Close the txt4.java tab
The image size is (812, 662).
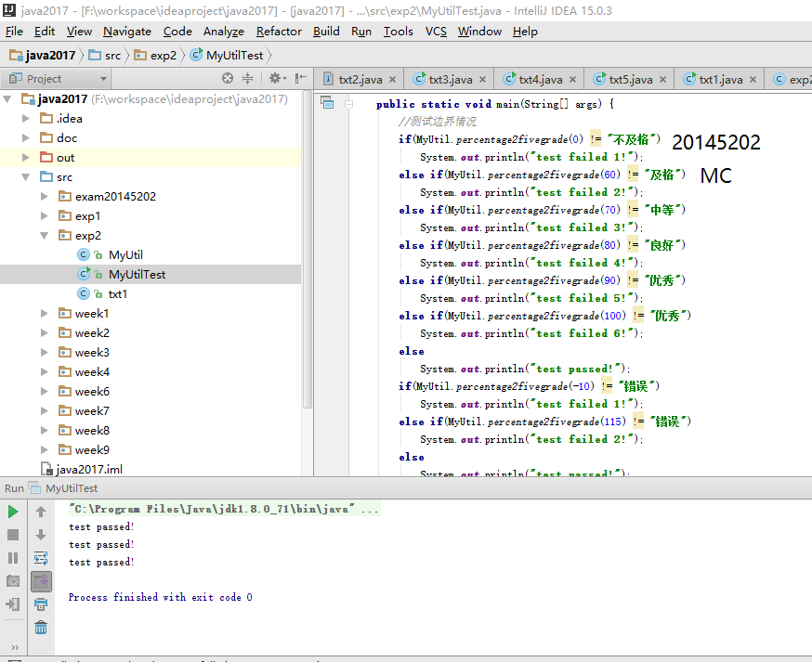coord(572,79)
